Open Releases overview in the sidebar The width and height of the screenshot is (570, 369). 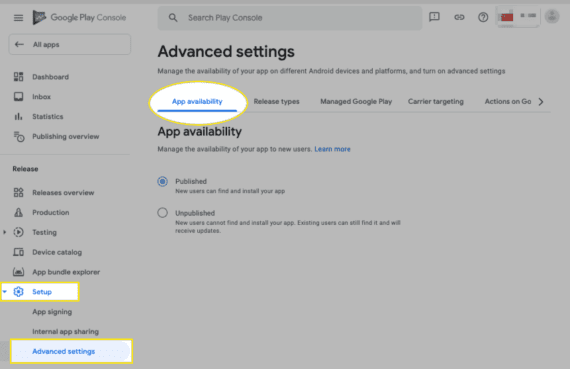pyautogui.click(x=63, y=192)
